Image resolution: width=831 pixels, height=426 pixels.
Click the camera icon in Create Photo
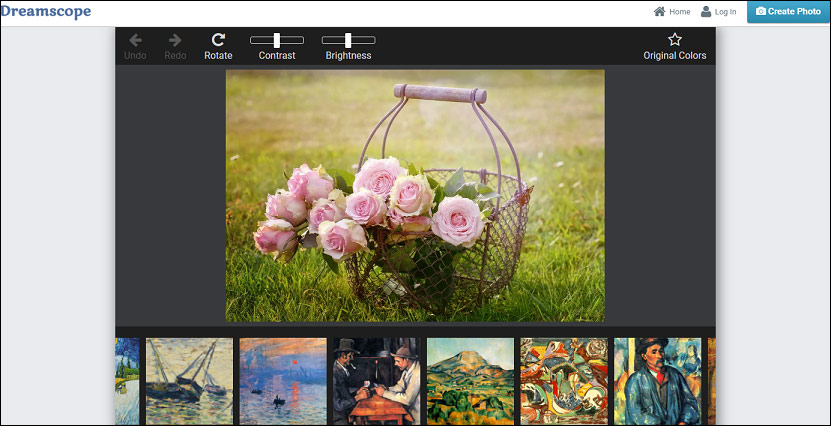tap(761, 11)
